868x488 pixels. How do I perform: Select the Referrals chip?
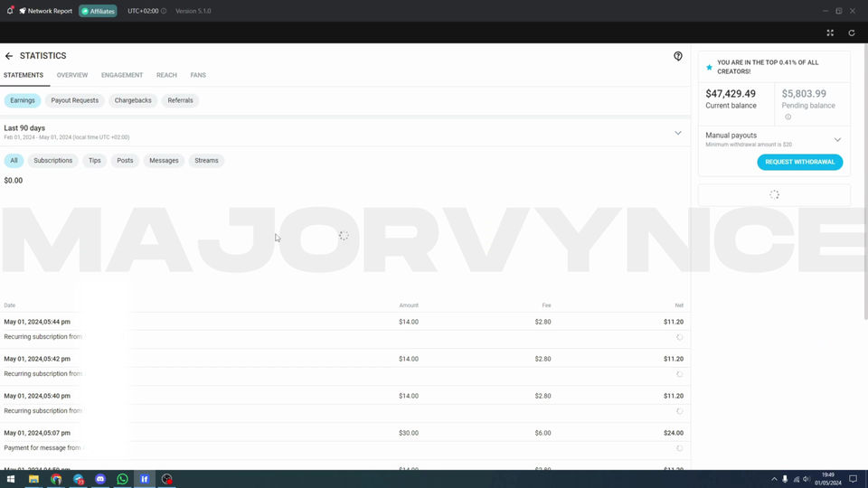181,100
